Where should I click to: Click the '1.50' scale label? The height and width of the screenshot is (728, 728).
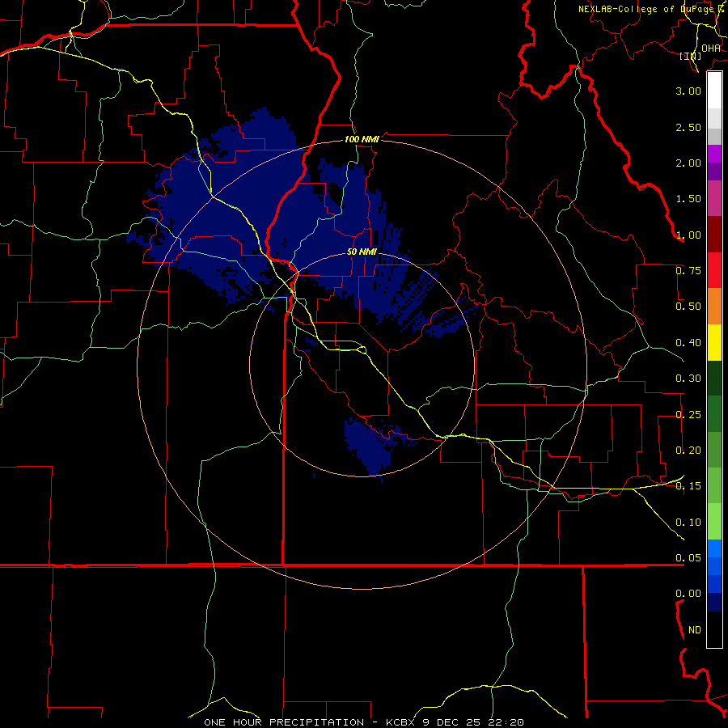coord(688,199)
